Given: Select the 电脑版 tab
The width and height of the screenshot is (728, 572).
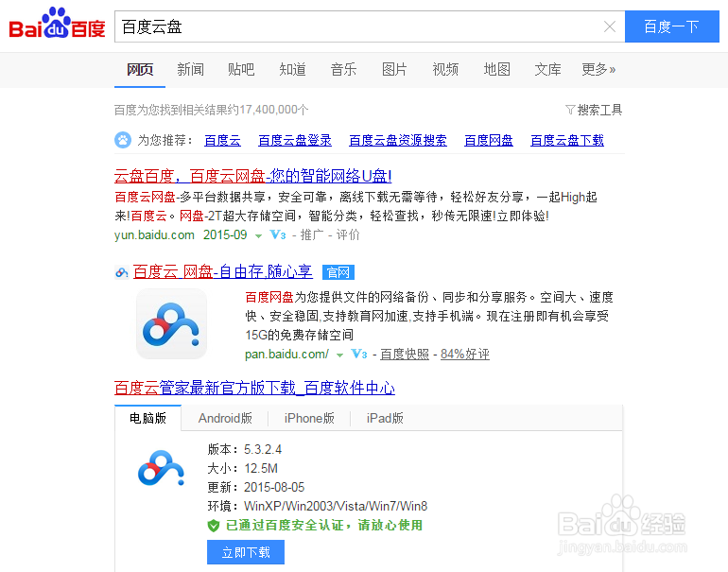Looking at the screenshot, I should point(147,418).
